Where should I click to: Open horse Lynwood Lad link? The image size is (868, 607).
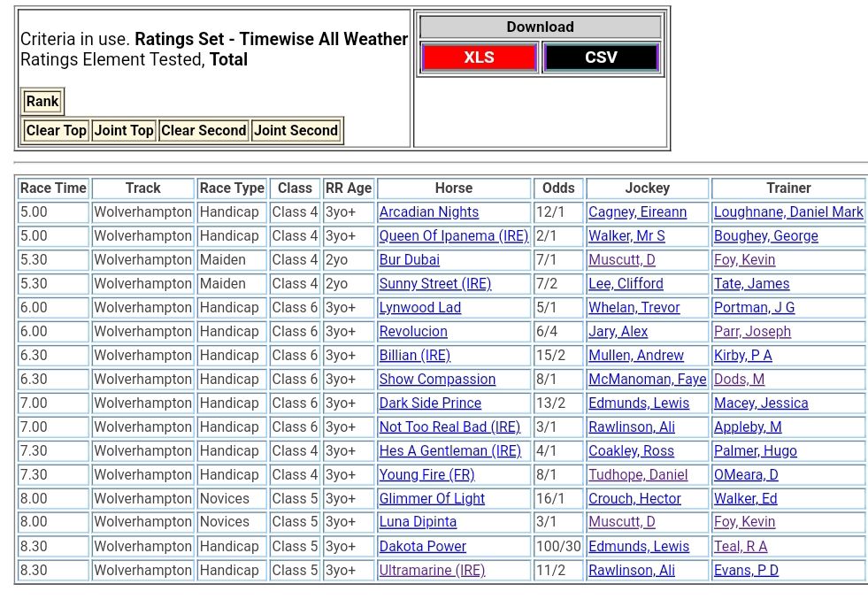(419, 308)
